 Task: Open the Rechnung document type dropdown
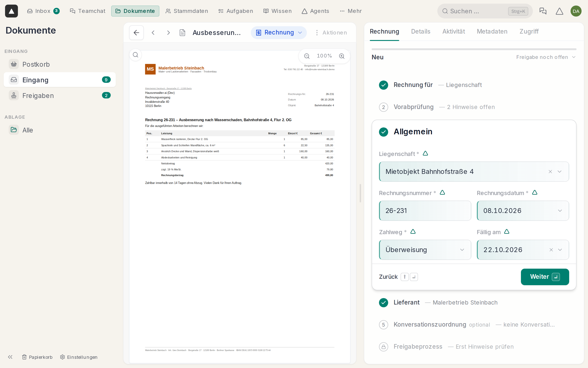pos(279,33)
